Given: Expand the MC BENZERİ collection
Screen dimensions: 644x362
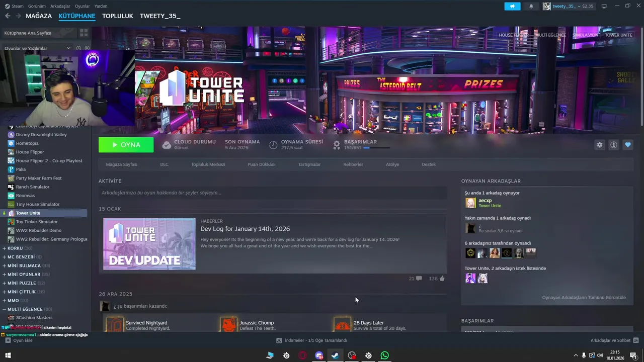Looking at the screenshot, I should (23, 257).
